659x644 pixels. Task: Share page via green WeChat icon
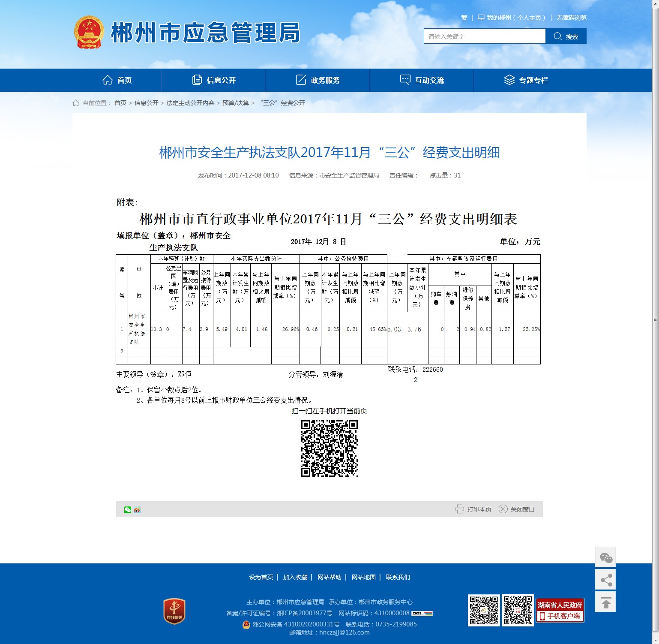[127, 510]
